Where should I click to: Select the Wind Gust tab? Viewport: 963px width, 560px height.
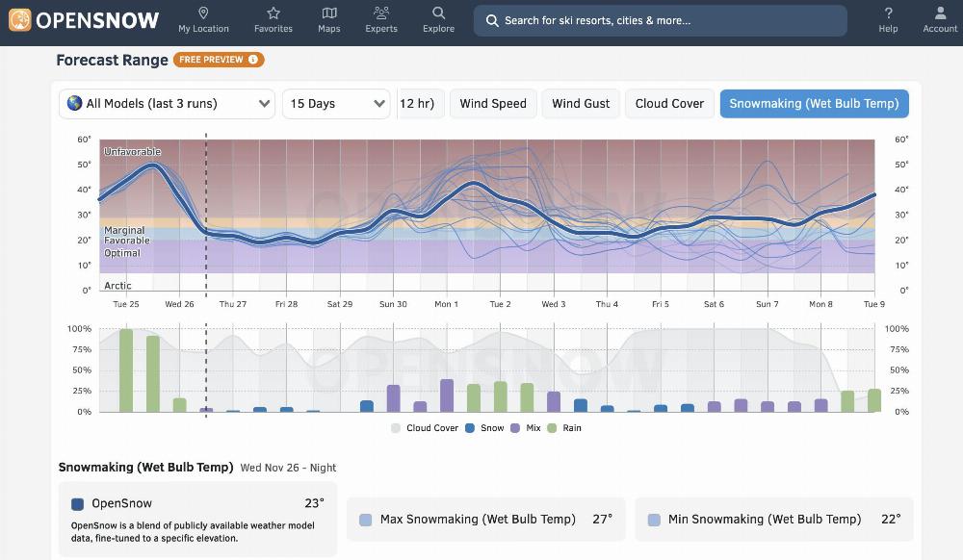pos(581,104)
